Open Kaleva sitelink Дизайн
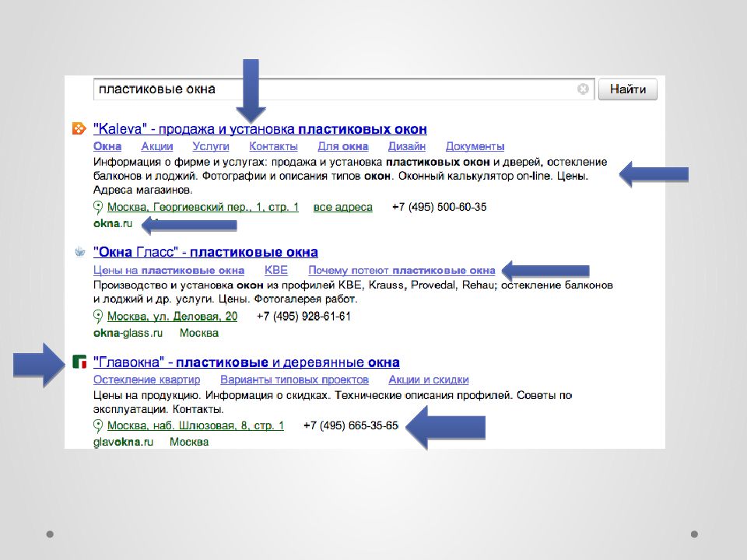The height and width of the screenshot is (560, 747). tap(406, 146)
